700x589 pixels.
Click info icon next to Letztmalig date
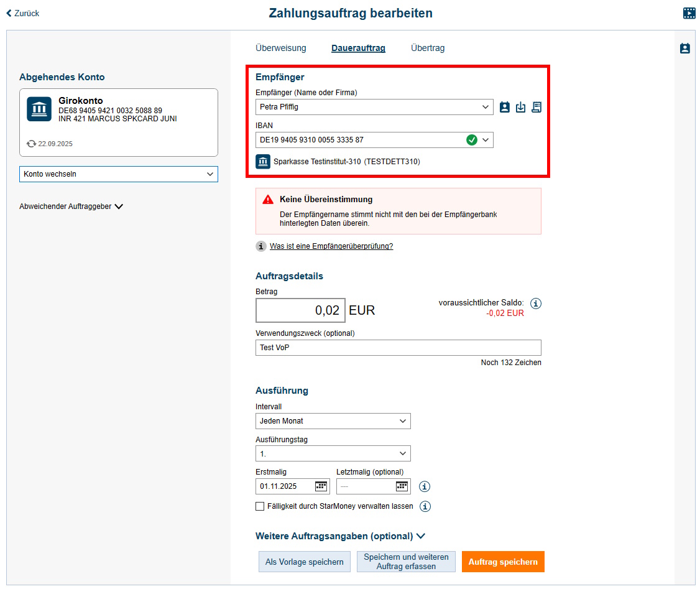tap(425, 486)
